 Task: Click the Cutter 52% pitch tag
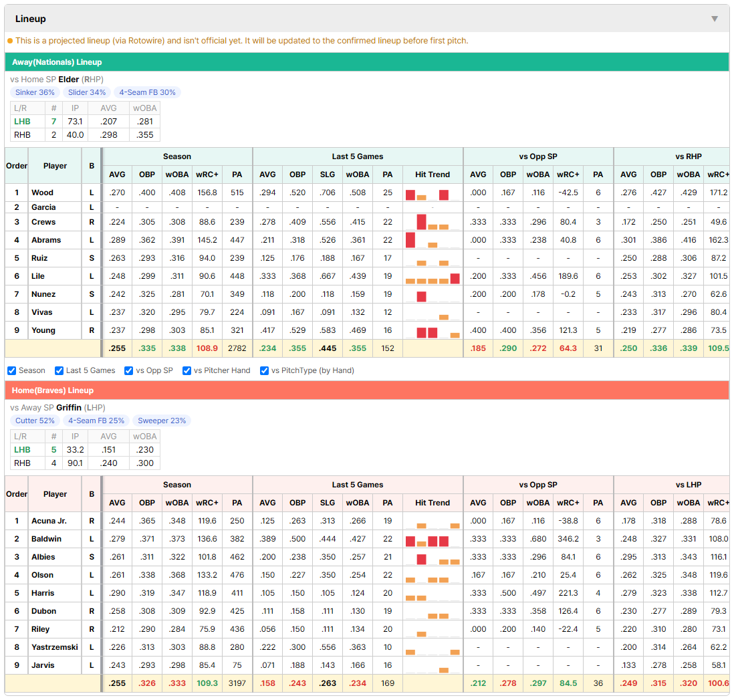[x=35, y=421]
